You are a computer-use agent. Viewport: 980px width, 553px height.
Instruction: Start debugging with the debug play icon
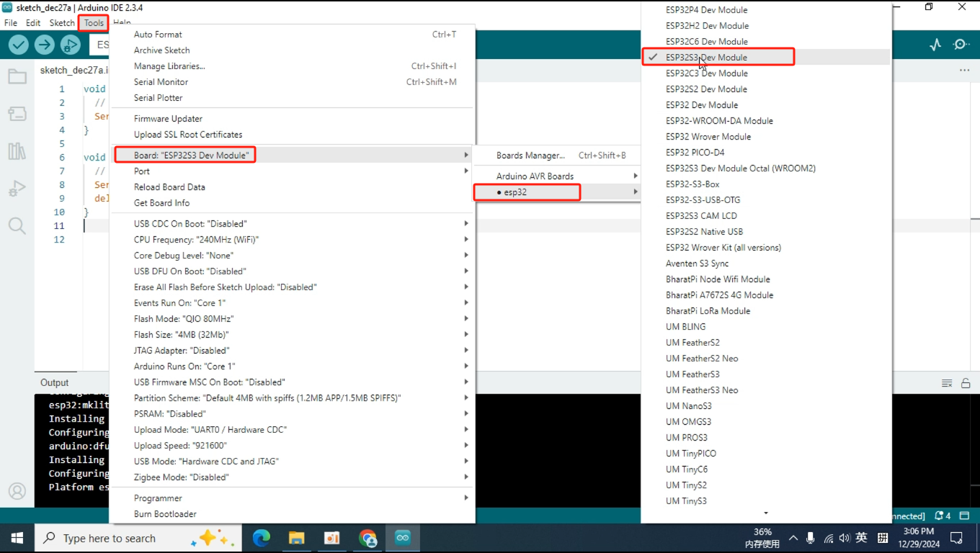pos(70,45)
